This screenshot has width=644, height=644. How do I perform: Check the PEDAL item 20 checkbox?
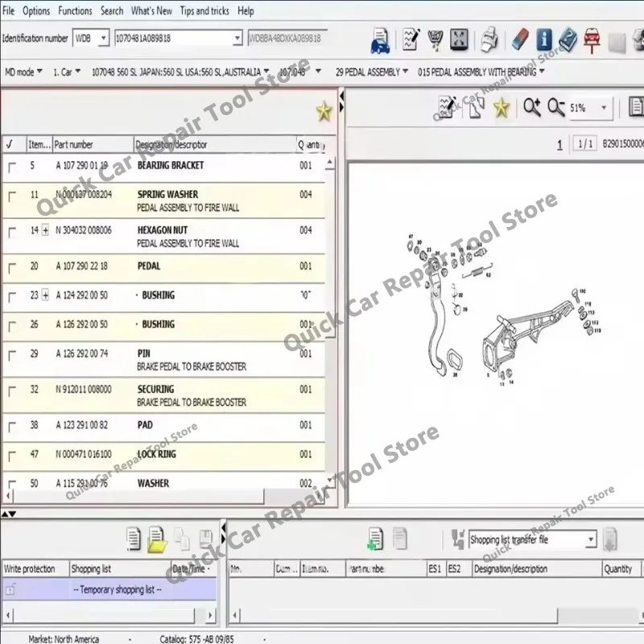[12, 268]
